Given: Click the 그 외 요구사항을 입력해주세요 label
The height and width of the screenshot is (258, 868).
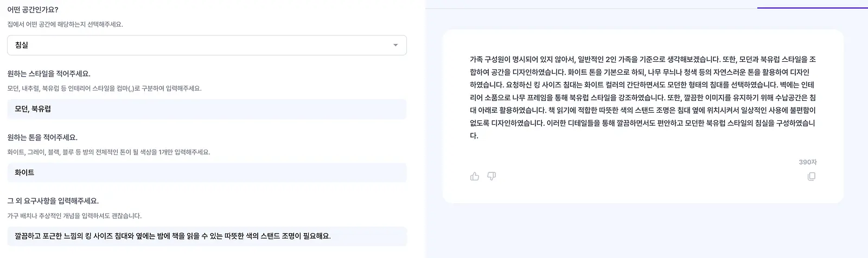Looking at the screenshot, I should [53, 201].
